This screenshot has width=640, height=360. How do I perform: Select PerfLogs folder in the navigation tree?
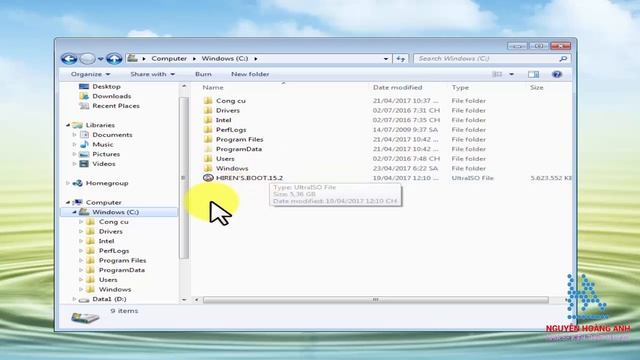tap(114, 251)
